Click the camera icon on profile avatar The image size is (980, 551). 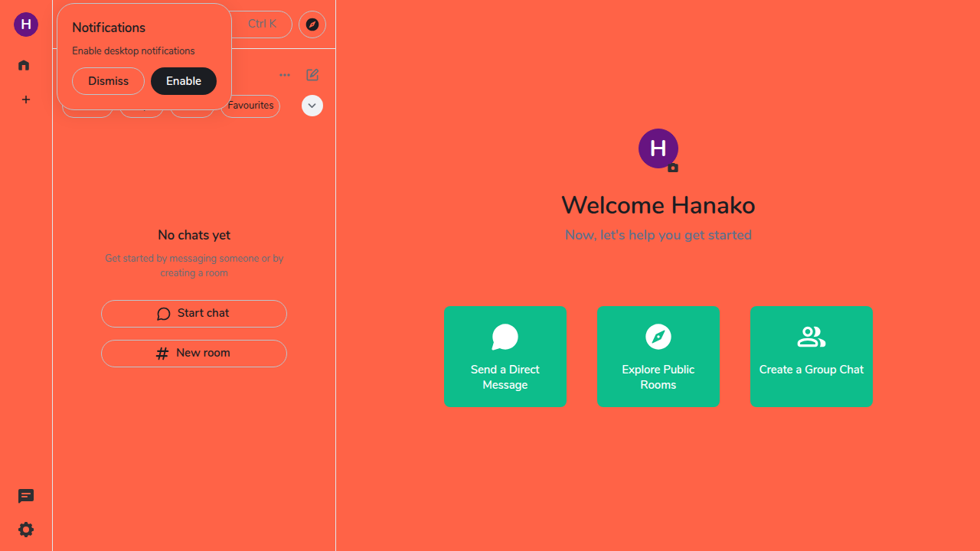tap(673, 168)
